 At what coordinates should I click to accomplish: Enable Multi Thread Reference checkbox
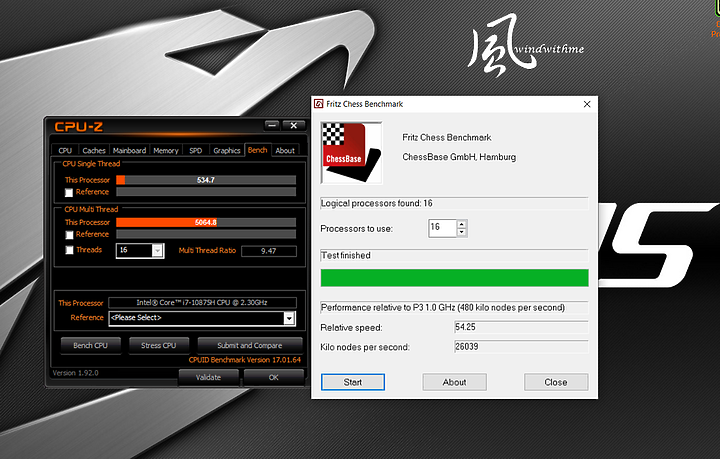[69, 235]
